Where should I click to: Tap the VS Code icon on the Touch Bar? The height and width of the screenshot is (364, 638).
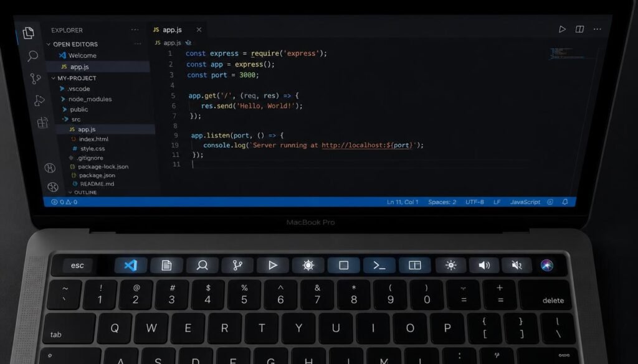tap(131, 265)
